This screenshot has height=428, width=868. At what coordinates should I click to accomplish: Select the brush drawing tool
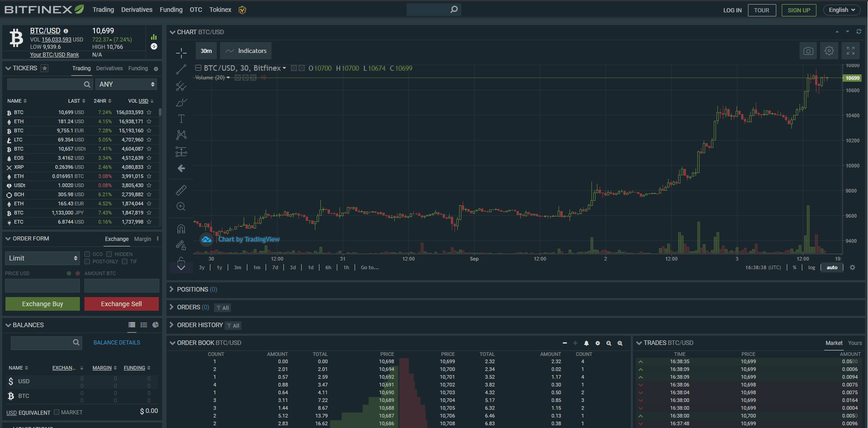pos(181,102)
